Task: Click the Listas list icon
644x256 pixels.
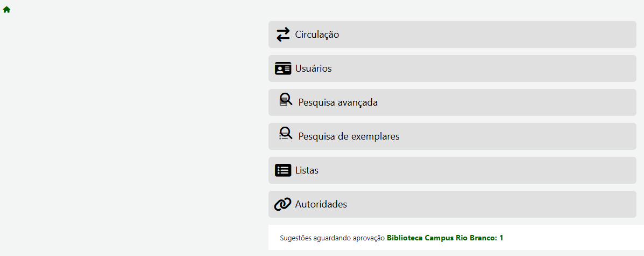Action: coord(283,170)
